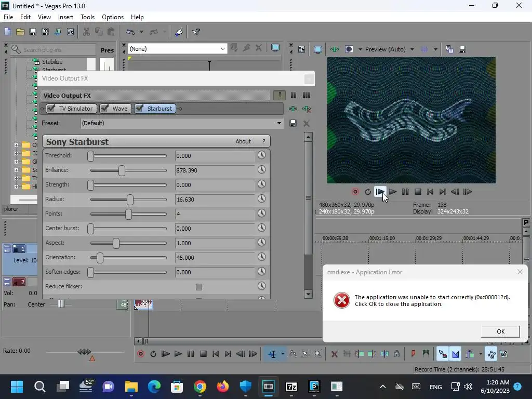The image size is (532, 399).
Task: Animate the Brilliance parameter clock icon
Action: 261,170
